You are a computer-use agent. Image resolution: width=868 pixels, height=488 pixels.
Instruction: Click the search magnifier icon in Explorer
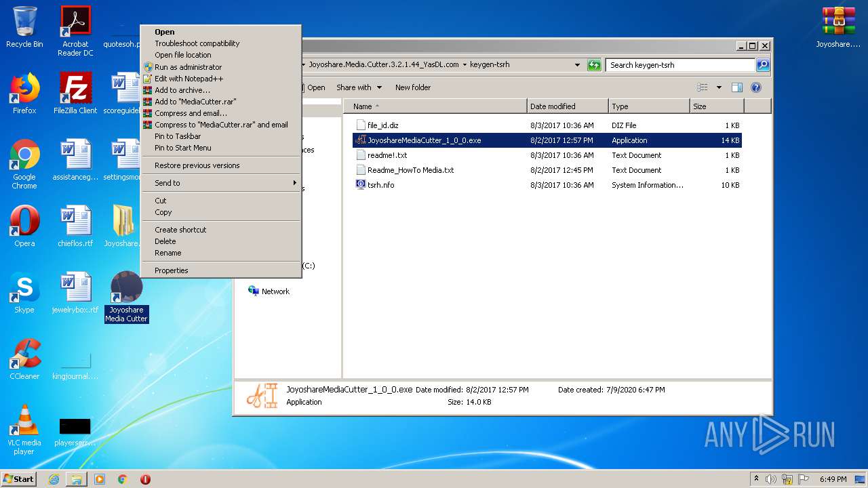(763, 65)
